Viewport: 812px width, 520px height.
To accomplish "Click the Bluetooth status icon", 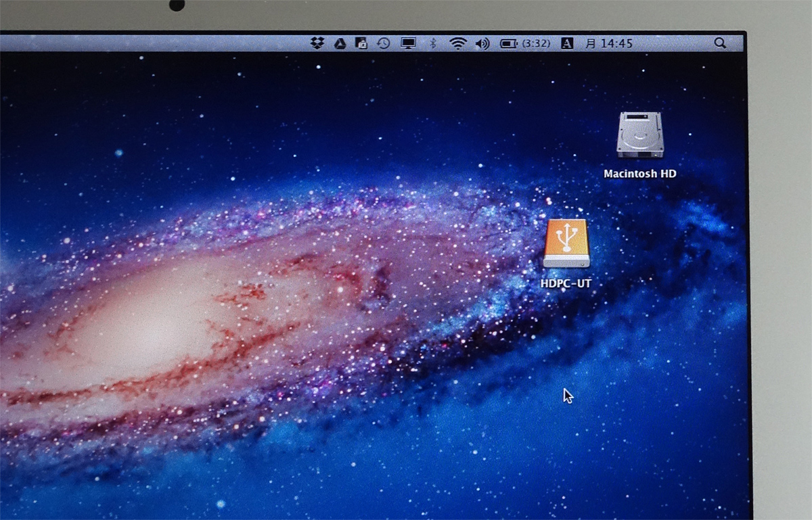I will [x=433, y=43].
